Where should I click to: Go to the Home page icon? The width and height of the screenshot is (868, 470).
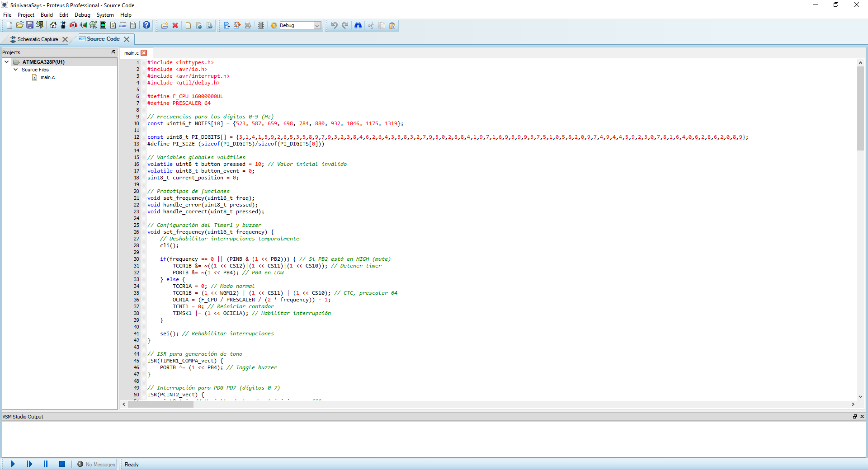tap(53, 25)
